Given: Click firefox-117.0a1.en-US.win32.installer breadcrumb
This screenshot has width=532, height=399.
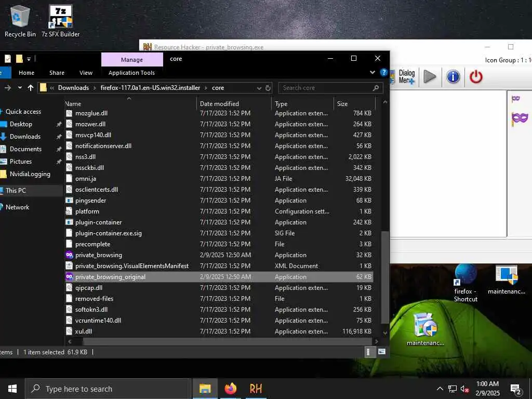Looking at the screenshot, I should [150, 88].
